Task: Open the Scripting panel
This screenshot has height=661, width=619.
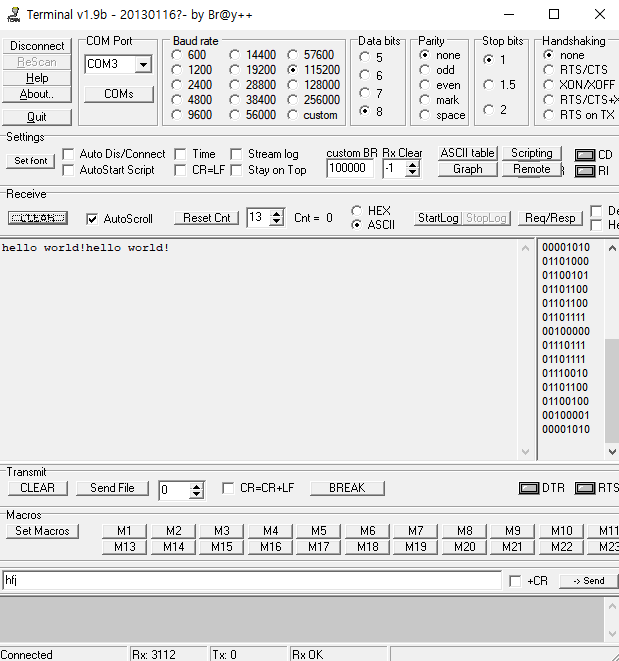Action: [532, 153]
